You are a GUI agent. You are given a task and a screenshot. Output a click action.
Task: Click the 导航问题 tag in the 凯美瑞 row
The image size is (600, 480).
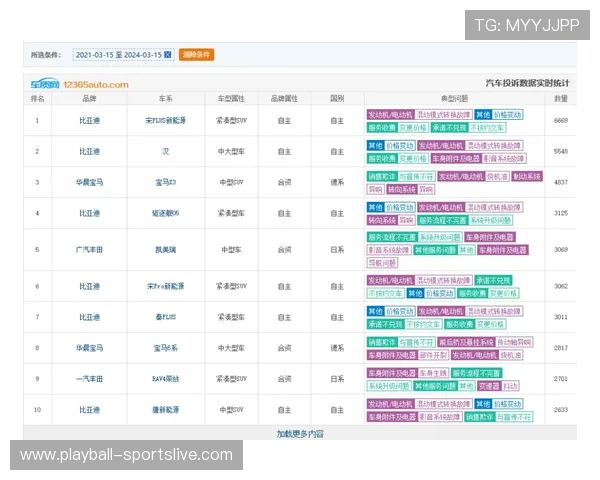[382, 263]
